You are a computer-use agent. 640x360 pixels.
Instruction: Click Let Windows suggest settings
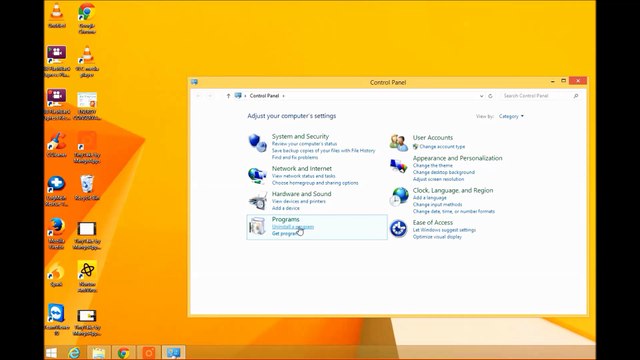[x=444, y=230]
